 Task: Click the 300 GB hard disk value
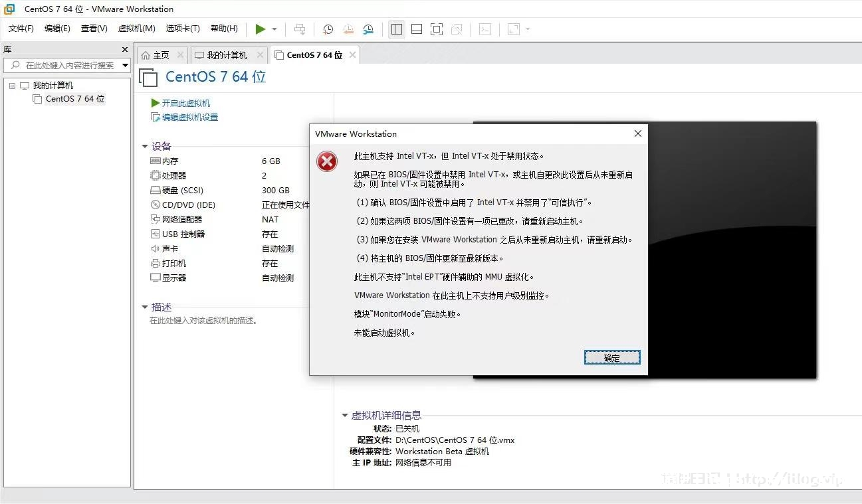tap(276, 191)
